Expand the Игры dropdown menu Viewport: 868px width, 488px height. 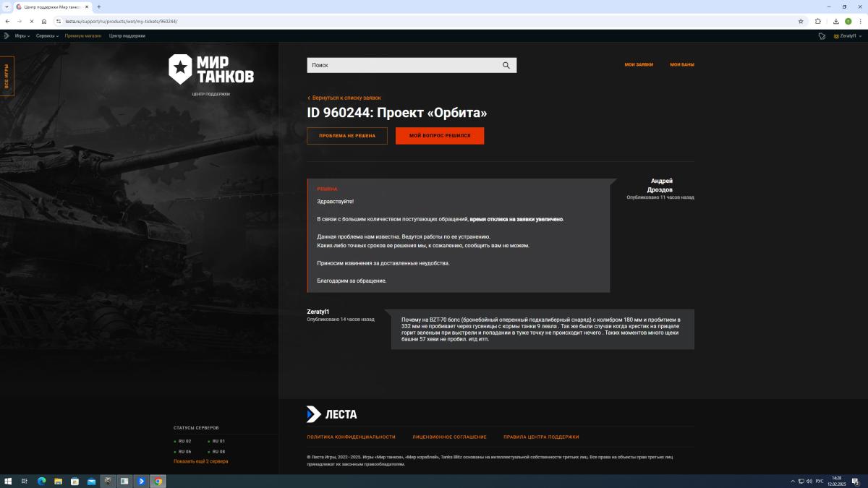pyautogui.click(x=22, y=35)
